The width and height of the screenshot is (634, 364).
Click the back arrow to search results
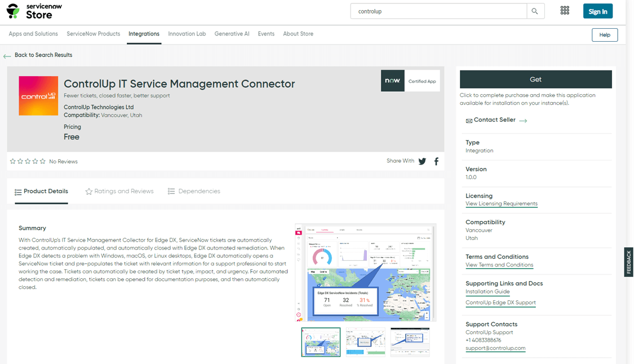pyautogui.click(x=7, y=56)
